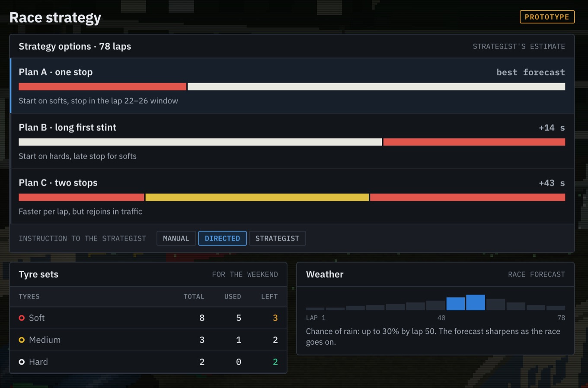588x388 pixels.
Task: Click the white Hard tyre compound icon
Action: point(22,362)
